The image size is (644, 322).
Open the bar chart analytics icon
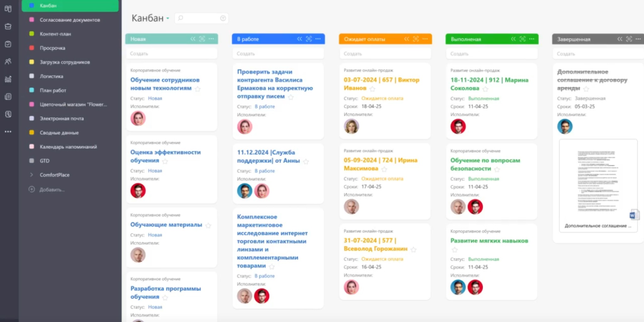click(8, 79)
